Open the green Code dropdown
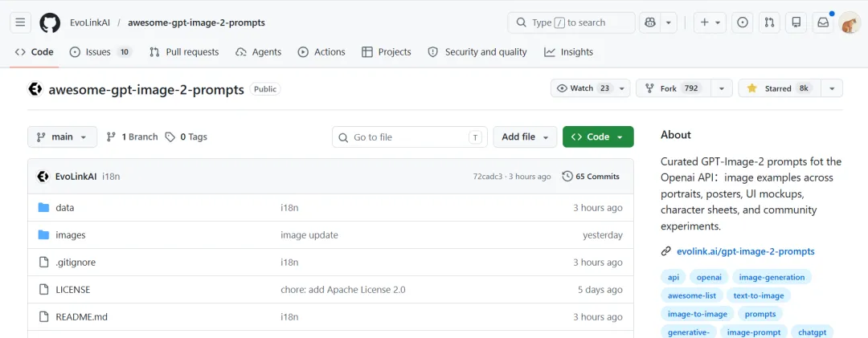 pos(598,137)
